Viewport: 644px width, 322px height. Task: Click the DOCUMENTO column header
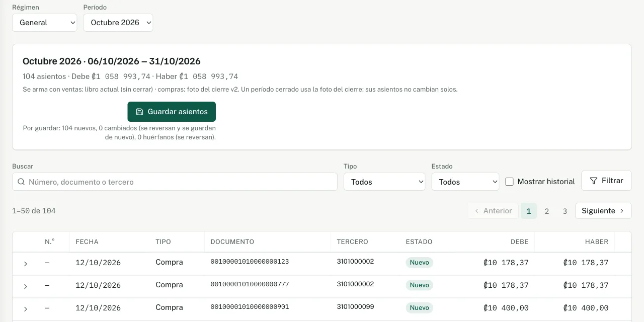(x=232, y=242)
